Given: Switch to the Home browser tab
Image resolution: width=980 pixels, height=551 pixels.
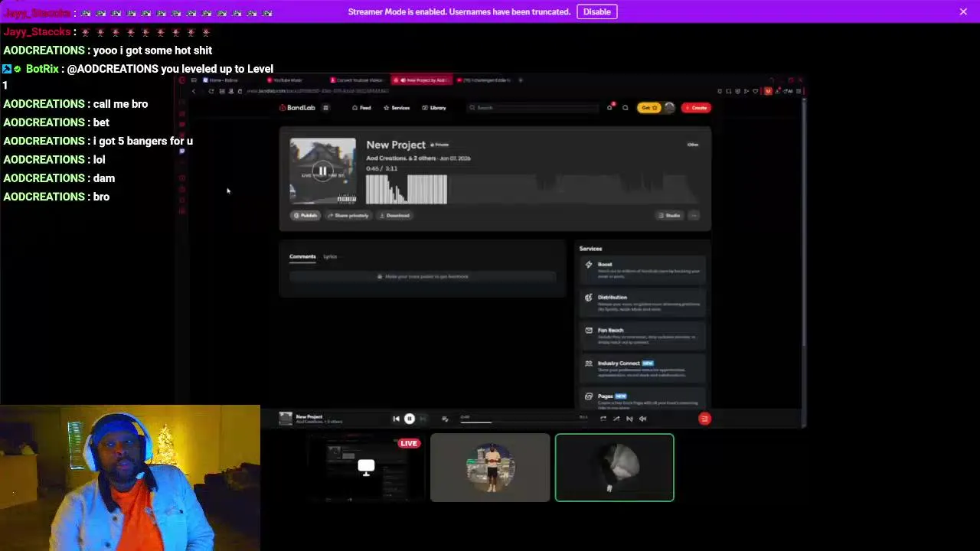Looking at the screenshot, I should (222, 80).
